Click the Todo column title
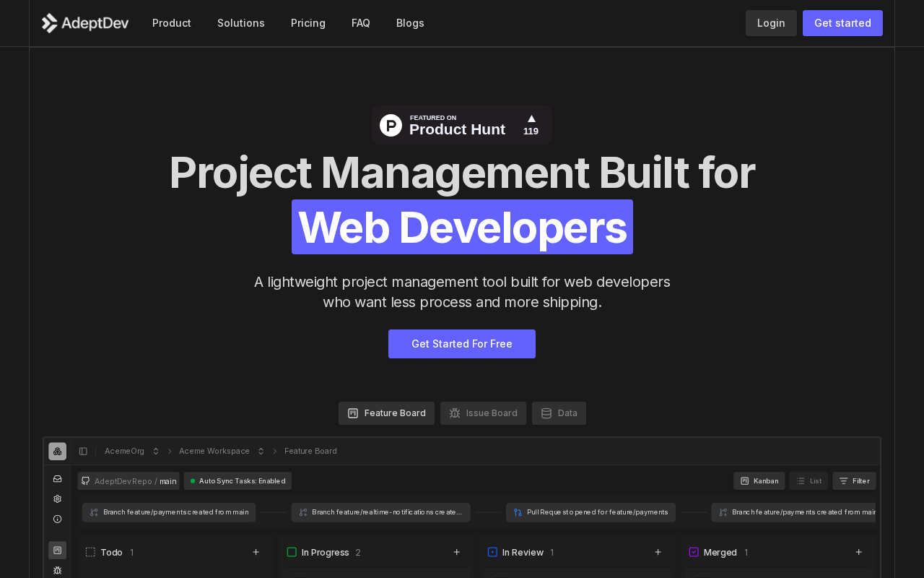The width and height of the screenshot is (924, 578). (111, 553)
